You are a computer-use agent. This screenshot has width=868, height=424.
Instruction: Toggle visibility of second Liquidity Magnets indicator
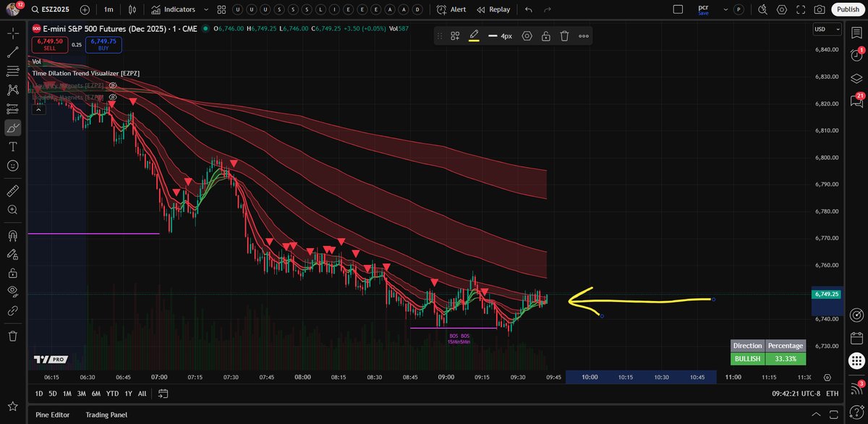(x=113, y=97)
